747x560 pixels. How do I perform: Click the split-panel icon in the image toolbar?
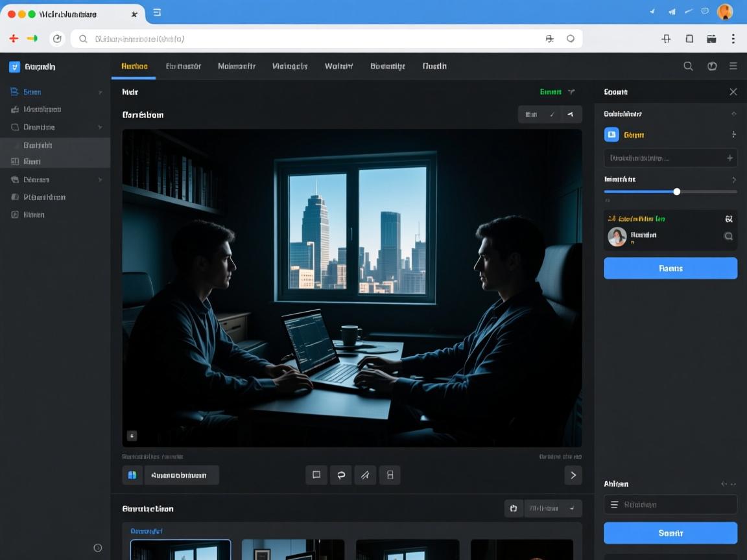point(390,475)
